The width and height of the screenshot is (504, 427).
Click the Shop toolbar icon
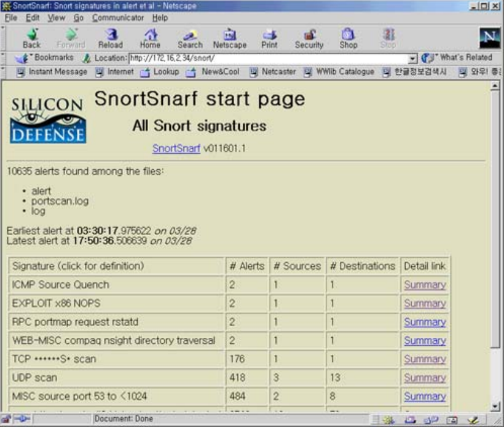click(x=348, y=38)
